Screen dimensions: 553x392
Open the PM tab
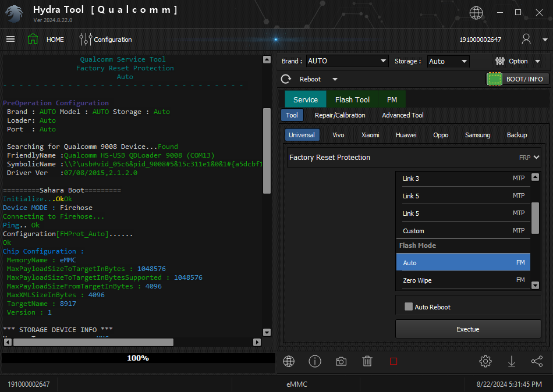392,100
